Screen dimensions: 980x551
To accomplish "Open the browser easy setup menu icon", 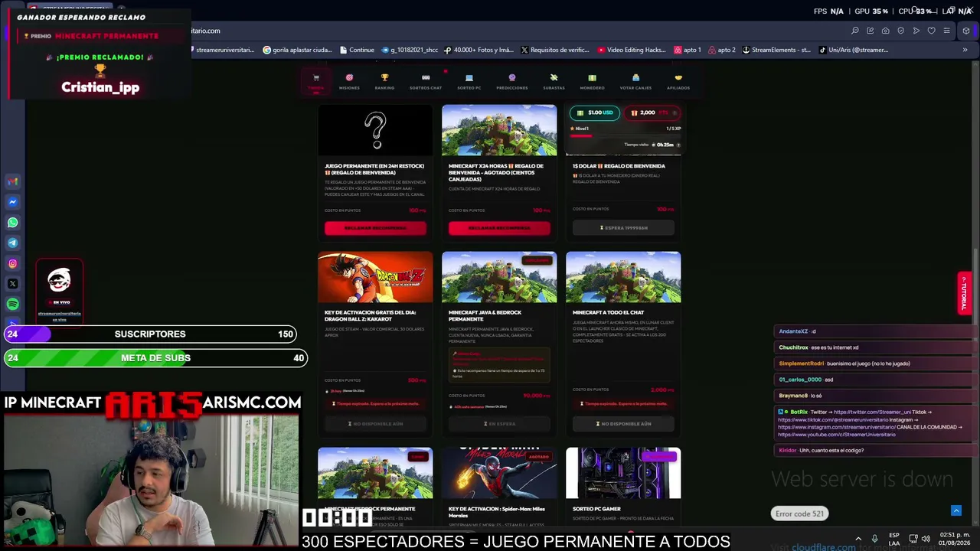I will coord(947,31).
